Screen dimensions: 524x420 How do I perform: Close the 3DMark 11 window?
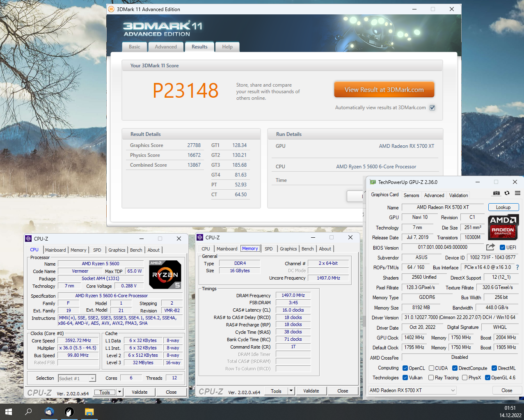pyautogui.click(x=452, y=9)
